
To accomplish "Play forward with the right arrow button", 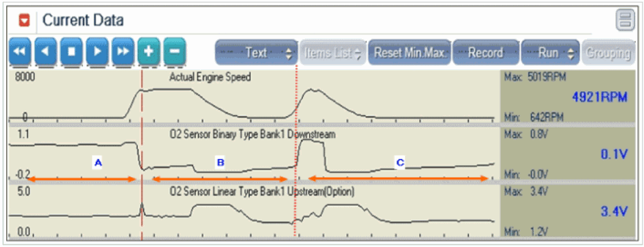I will pos(97,51).
